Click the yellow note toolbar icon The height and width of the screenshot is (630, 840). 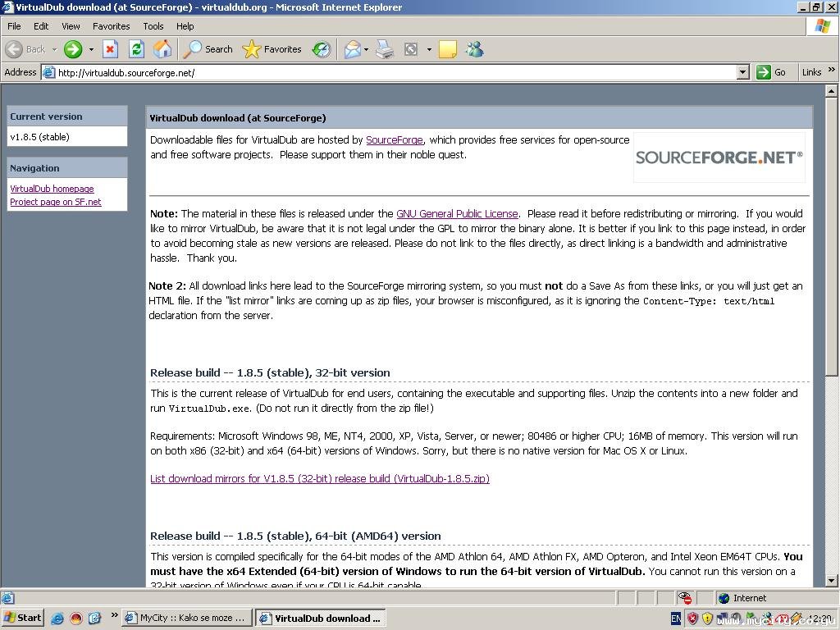click(447, 49)
